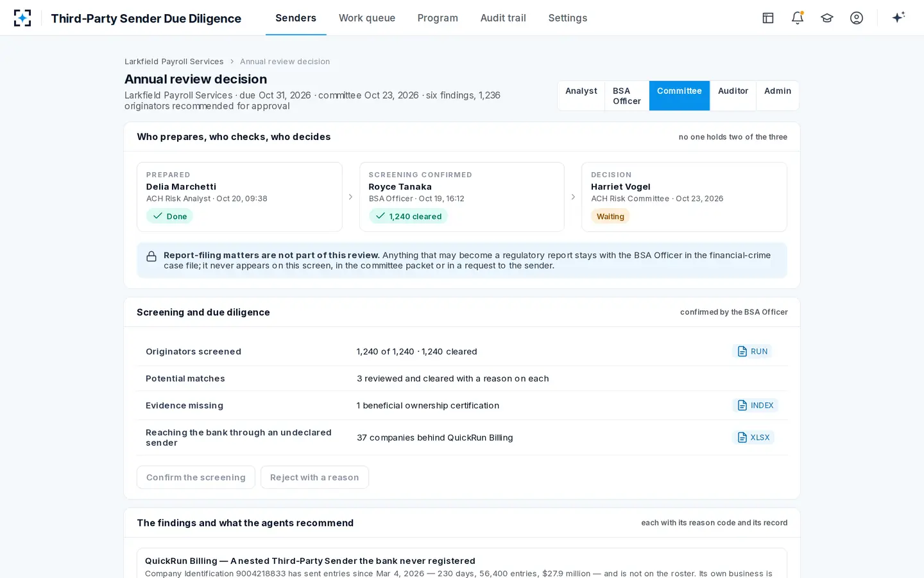Select the Committee role view
This screenshot has width=924, height=578.
tap(680, 96)
